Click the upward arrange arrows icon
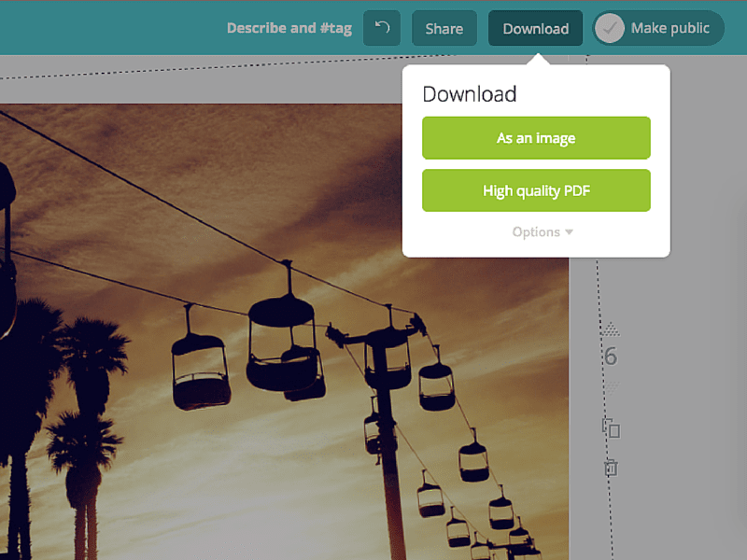 [611, 329]
